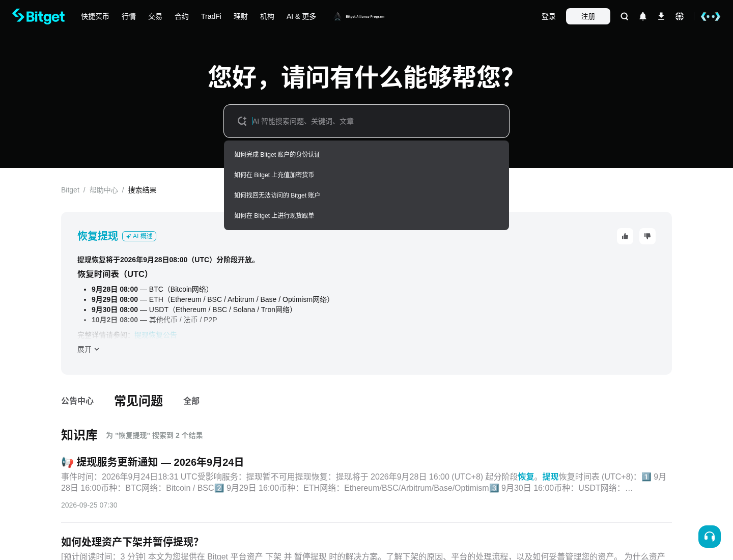
Task: Select suggestion 如何在 Bitget 上充值加密货币
Action: 366,175
